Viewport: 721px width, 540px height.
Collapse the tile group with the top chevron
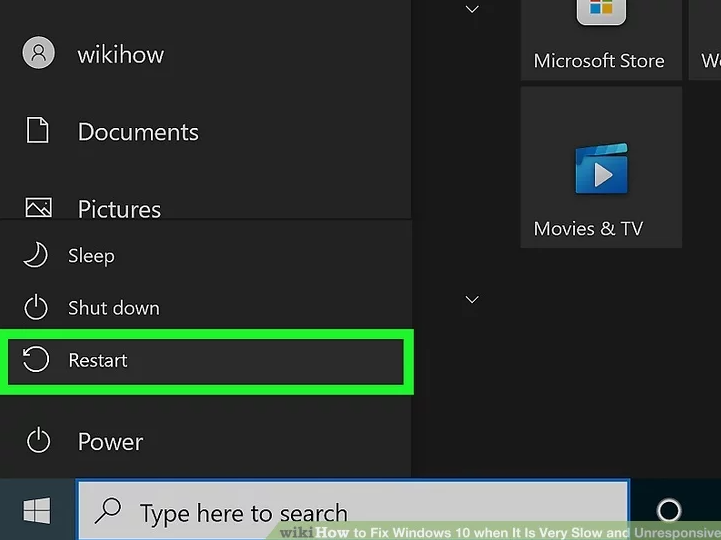[x=473, y=10]
